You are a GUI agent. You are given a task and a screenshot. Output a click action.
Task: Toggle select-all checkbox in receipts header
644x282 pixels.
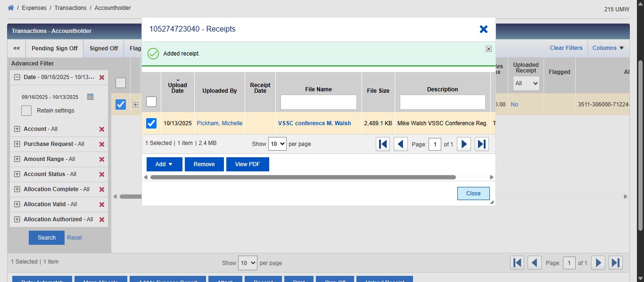[x=151, y=102]
